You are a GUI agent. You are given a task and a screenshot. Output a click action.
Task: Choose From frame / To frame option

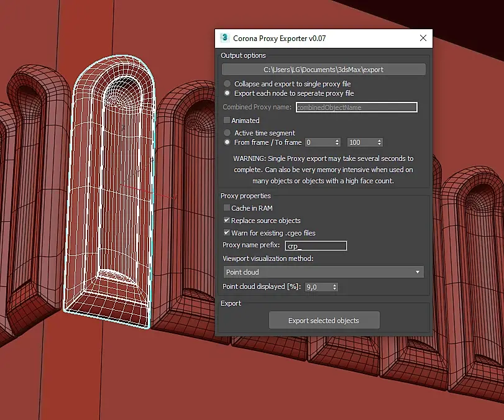point(227,142)
